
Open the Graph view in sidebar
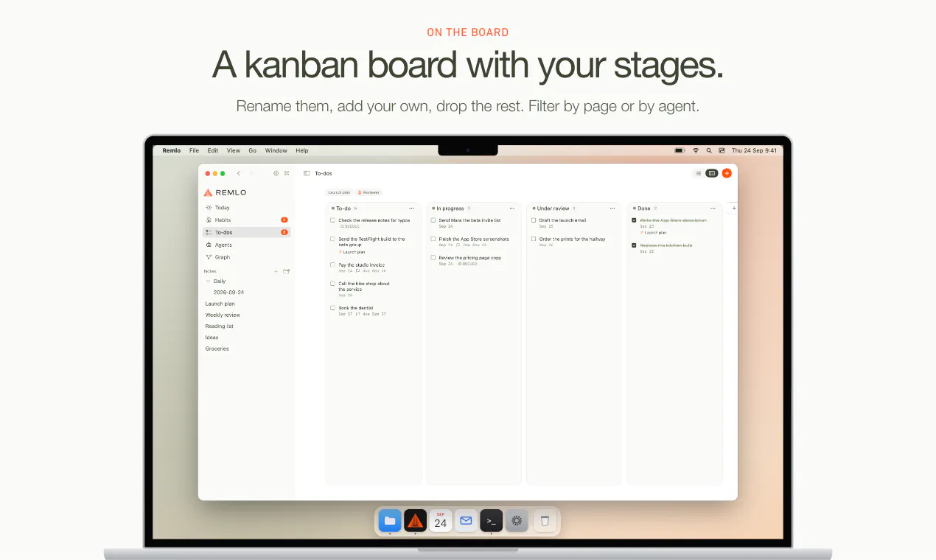click(x=246, y=257)
